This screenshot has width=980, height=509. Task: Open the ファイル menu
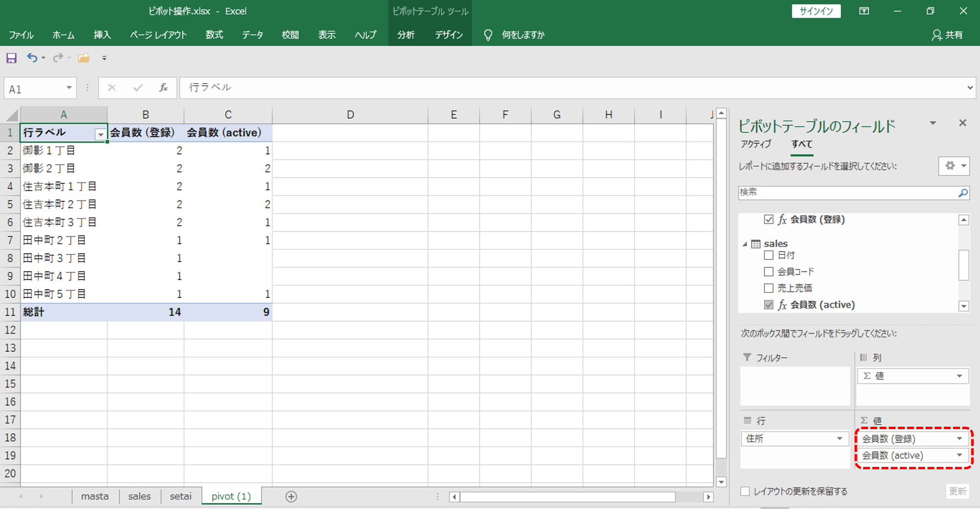(21, 35)
